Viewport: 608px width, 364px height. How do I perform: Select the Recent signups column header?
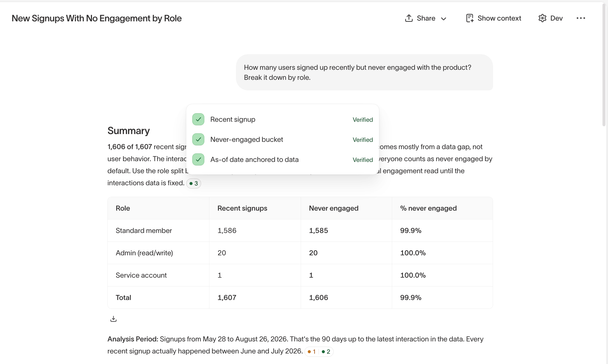[242, 208]
